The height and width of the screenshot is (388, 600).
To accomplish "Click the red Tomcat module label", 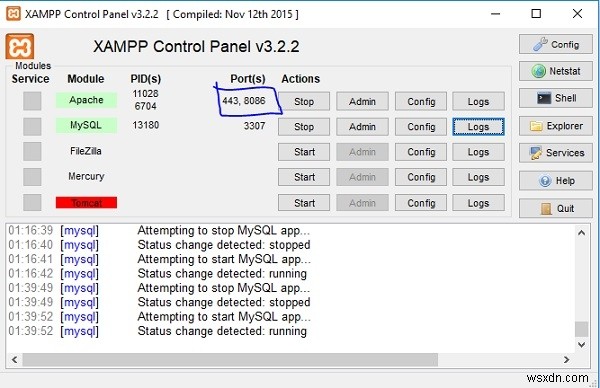I will click(86, 203).
